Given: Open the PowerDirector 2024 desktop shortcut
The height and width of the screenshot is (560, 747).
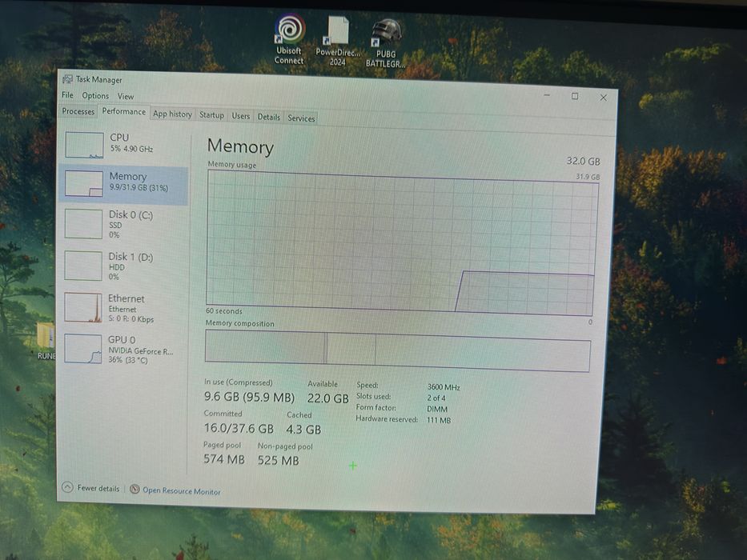Looking at the screenshot, I should pos(338,41).
